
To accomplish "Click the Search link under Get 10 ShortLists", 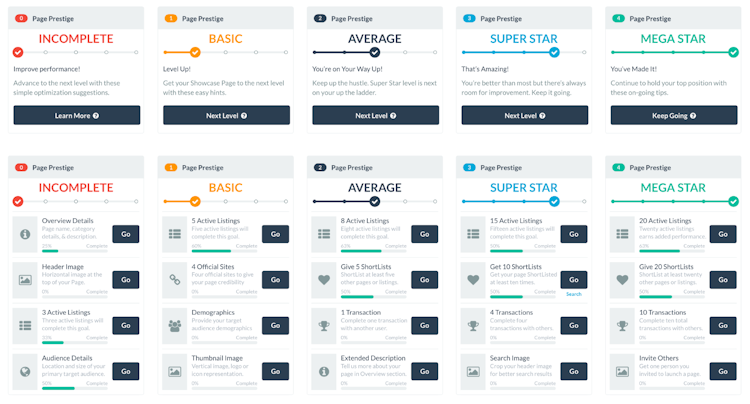I will click(573, 294).
